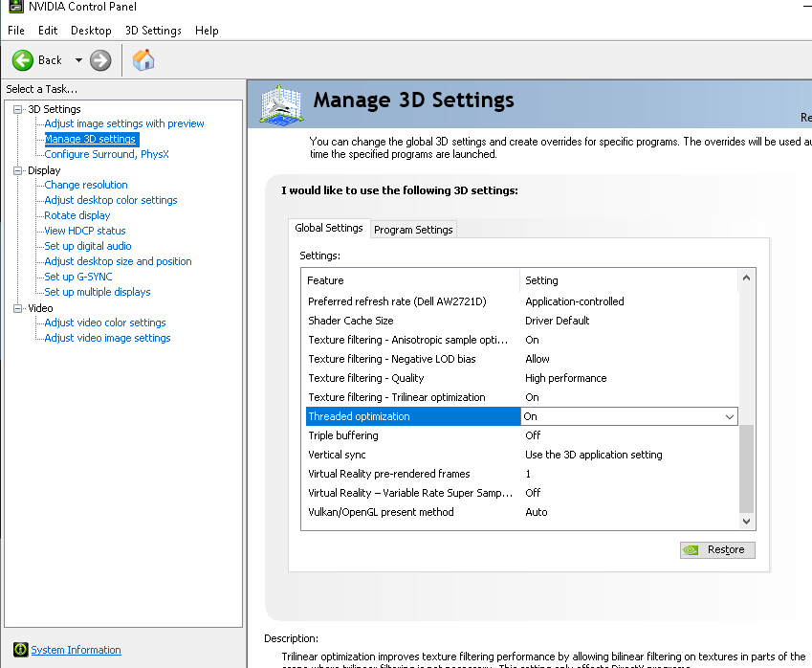Image resolution: width=812 pixels, height=668 pixels.
Task: Open Adjust video image settings
Action: [107, 338]
